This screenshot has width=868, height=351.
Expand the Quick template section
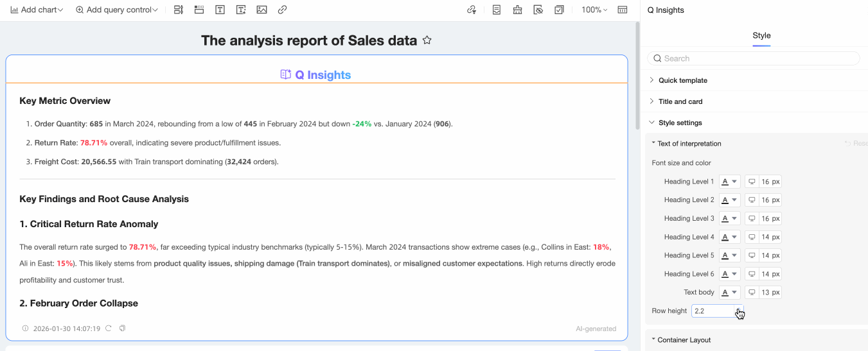click(x=682, y=80)
